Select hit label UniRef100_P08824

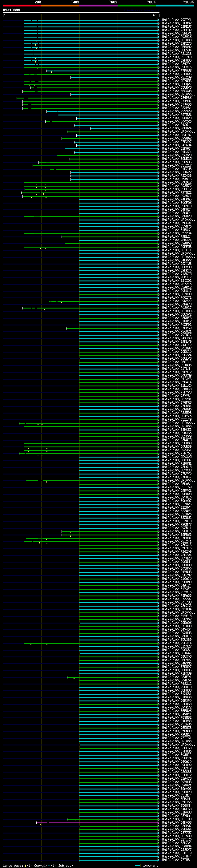click(x=177, y=128)
